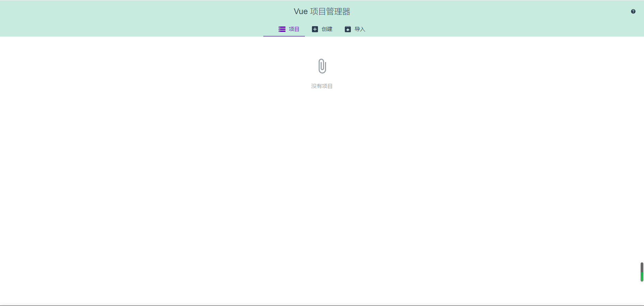Click the Vue 项目管理器 title

322,11
